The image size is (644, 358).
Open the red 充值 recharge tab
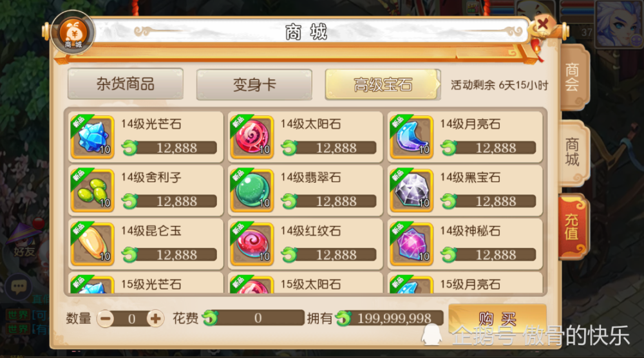573,227
